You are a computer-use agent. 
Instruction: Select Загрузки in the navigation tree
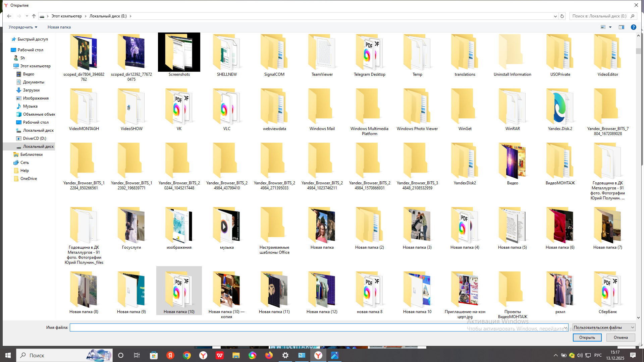point(31,90)
